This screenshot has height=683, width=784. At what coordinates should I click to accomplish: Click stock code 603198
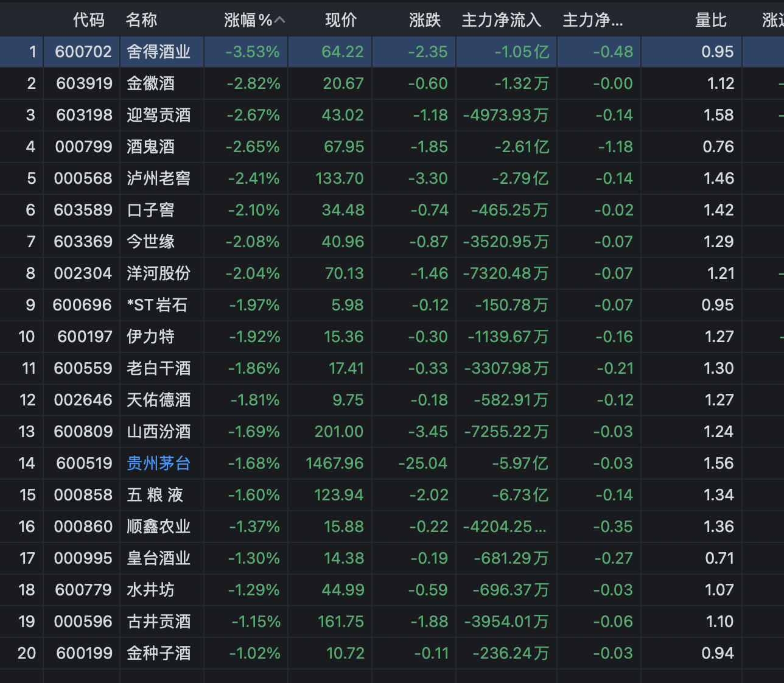pyautogui.click(x=84, y=115)
